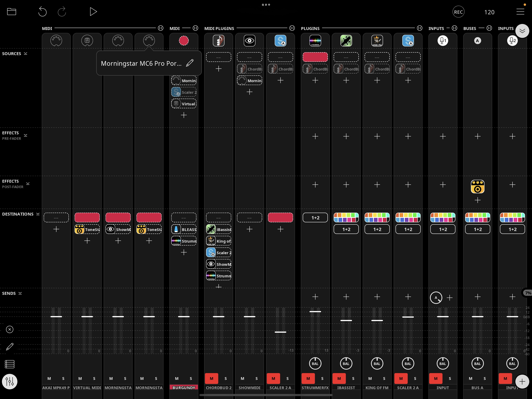The width and height of the screenshot is (532, 399).
Task: Edit the Morningstar MC6 Pro name with pencil
Action: [x=190, y=63]
